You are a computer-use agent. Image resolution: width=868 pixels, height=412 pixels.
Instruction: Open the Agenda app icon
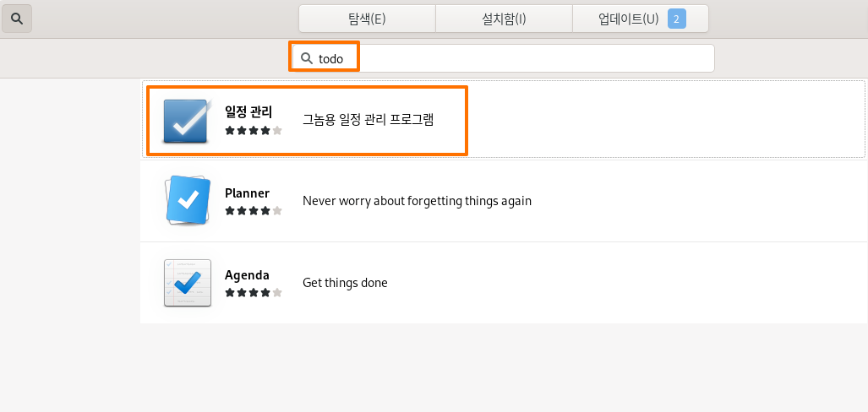pyautogui.click(x=188, y=283)
